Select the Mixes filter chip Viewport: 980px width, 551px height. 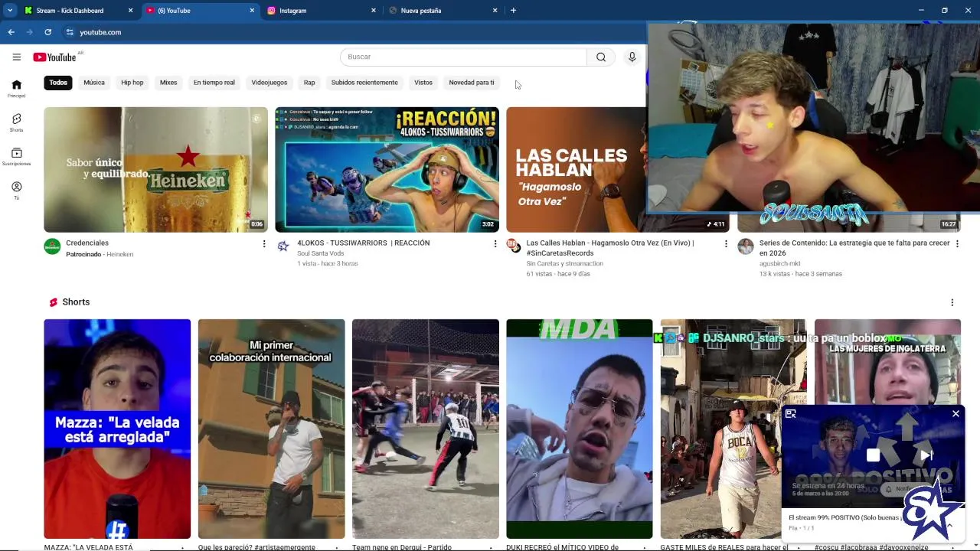click(x=168, y=83)
